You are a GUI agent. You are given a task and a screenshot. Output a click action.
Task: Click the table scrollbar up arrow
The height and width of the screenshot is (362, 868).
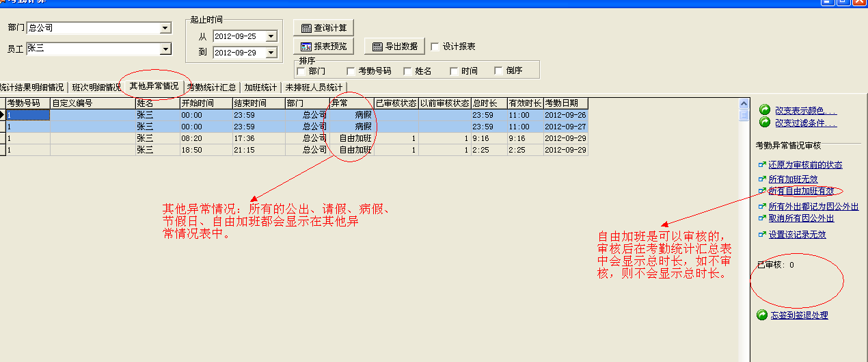point(744,103)
